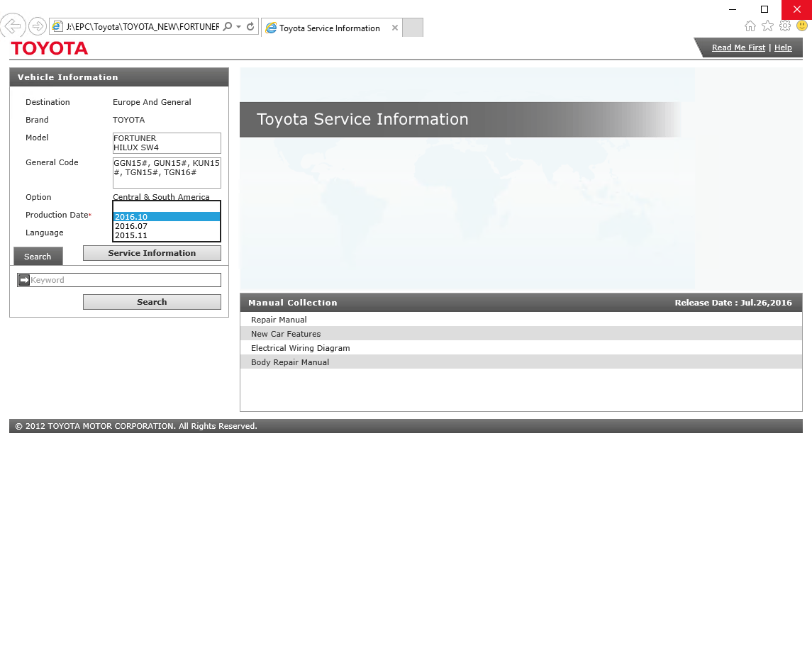Click the keyword Search button
The width and height of the screenshot is (812, 655).
[152, 302]
